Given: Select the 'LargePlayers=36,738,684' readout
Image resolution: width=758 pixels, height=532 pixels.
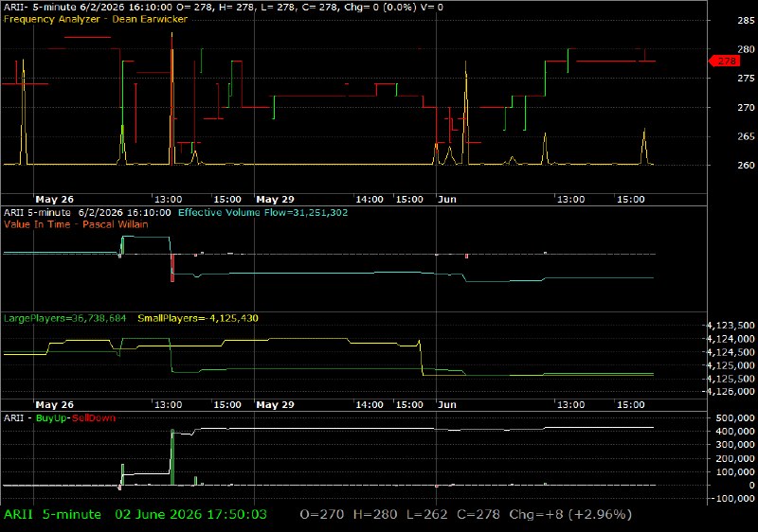Looking at the screenshot, I should click(x=64, y=318).
